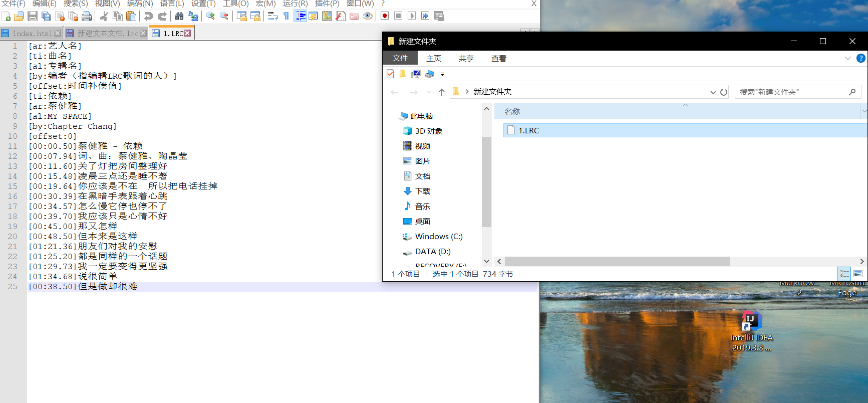This screenshot has width=868, height=403.
Task: Expand the Explorer ribbon with the chevron
Action: [847, 58]
